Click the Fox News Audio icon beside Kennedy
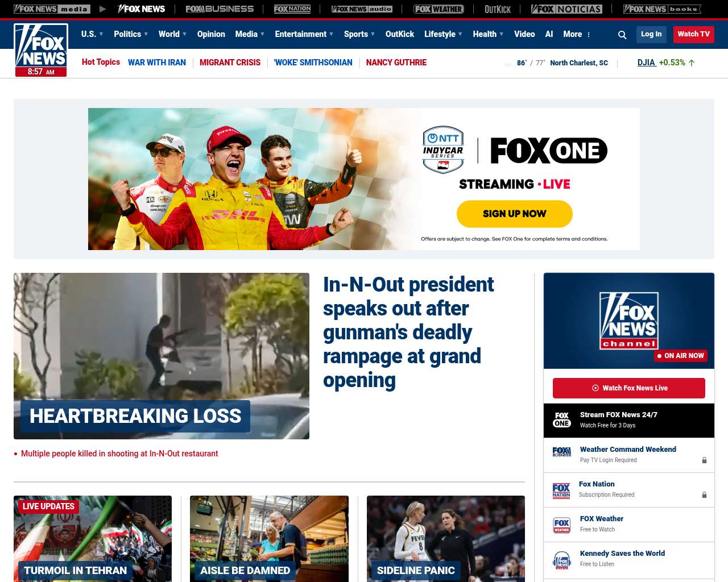Viewport: 728px width, 582px height. click(562, 560)
